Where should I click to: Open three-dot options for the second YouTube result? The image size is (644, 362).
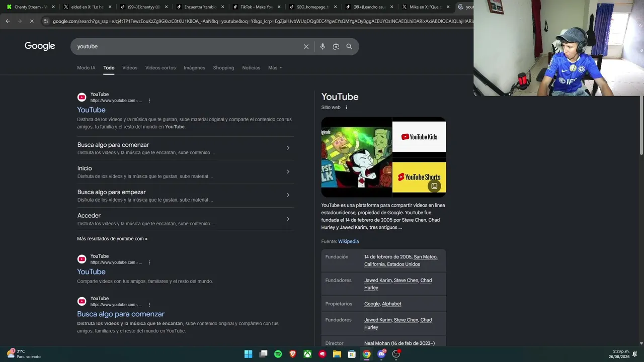pos(149,262)
